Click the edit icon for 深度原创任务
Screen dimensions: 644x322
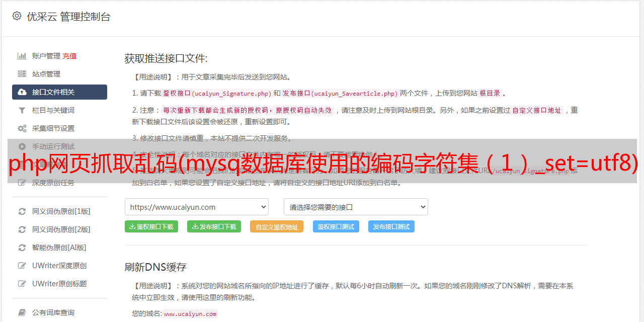(22, 183)
